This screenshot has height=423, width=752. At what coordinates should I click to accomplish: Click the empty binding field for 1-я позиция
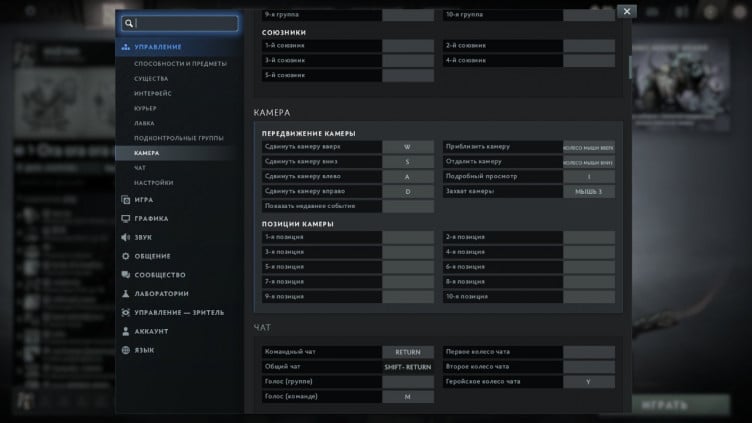(408, 237)
